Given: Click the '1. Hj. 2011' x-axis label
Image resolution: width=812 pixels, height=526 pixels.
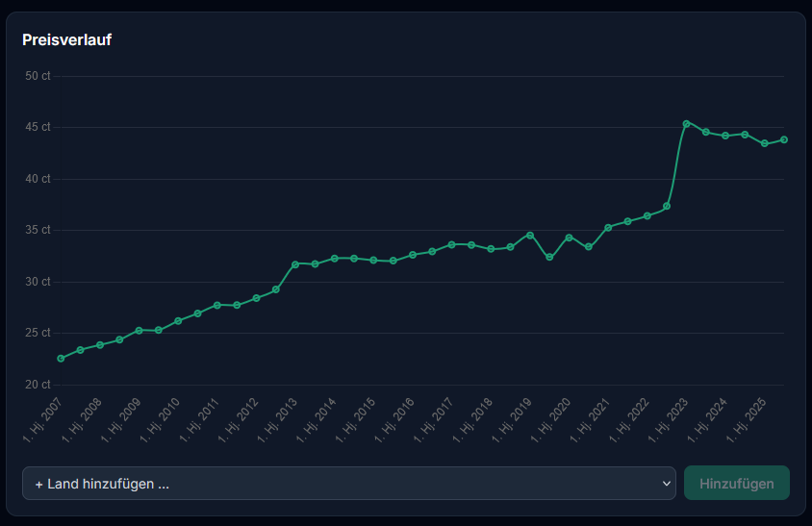Looking at the screenshot, I should 199,420.
